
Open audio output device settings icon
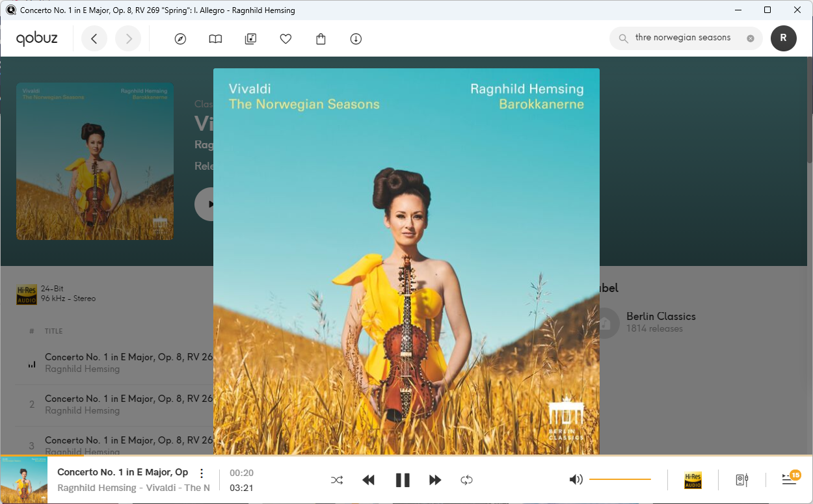(742, 480)
